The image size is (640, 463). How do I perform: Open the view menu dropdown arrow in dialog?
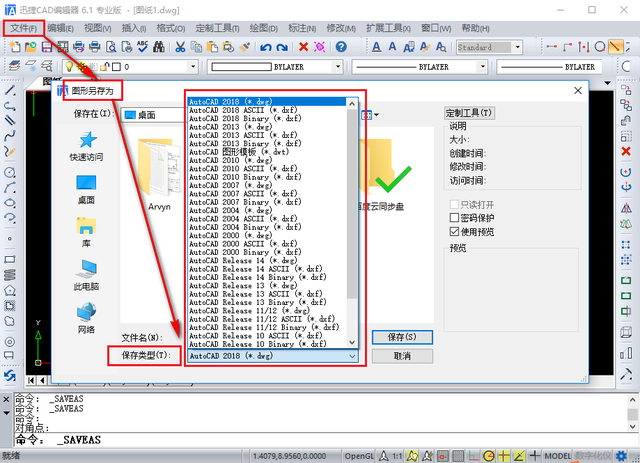pos(376,115)
